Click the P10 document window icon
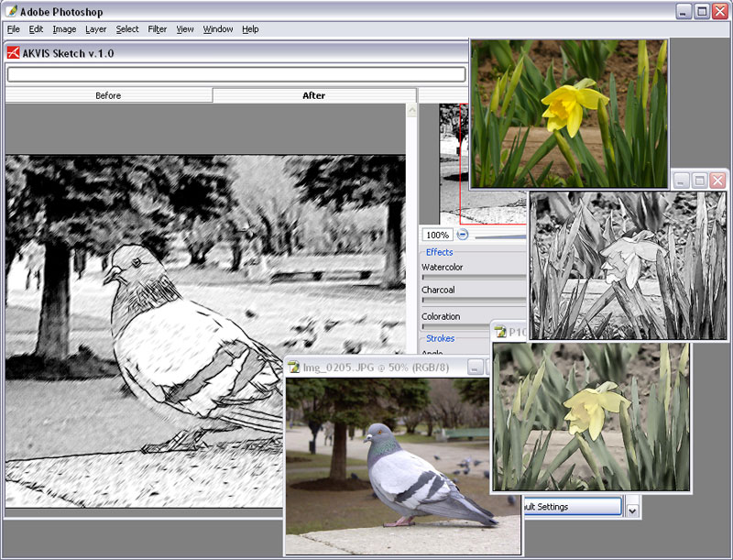 [500, 332]
